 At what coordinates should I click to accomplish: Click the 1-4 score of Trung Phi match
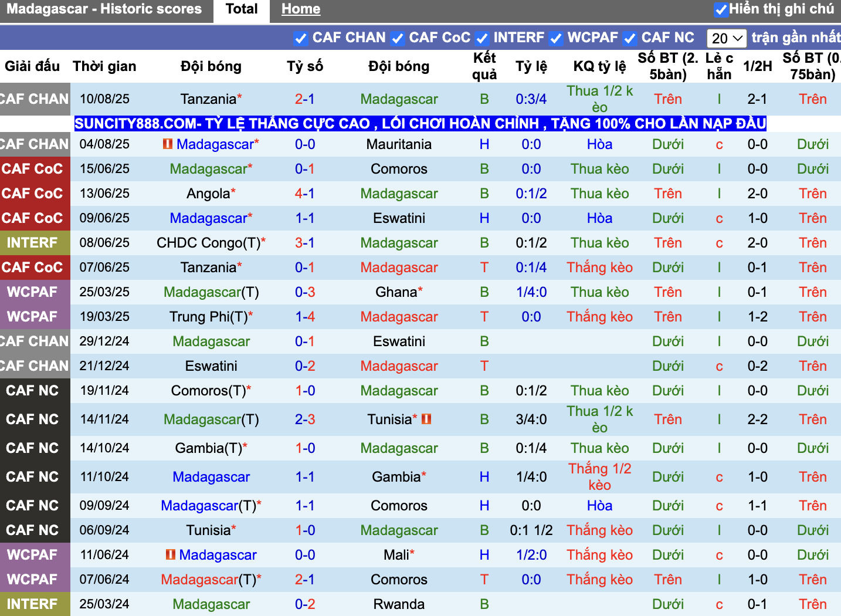click(x=305, y=317)
